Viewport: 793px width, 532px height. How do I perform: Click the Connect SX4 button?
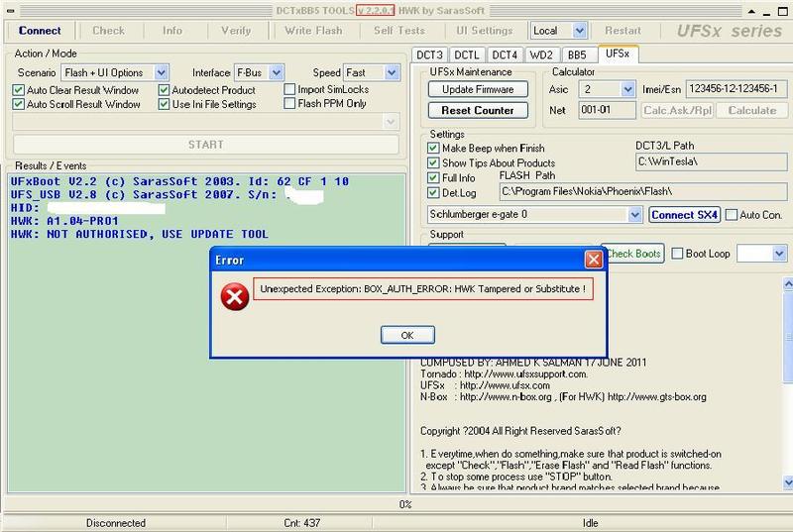pyautogui.click(x=684, y=215)
